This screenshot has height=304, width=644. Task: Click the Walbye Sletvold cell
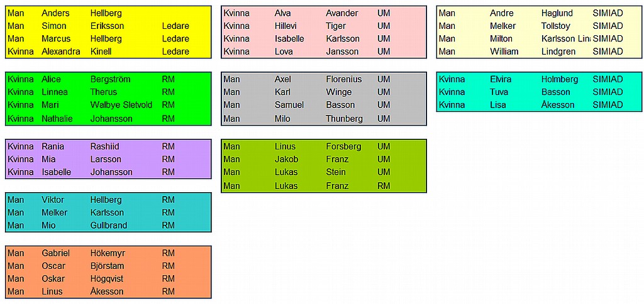(121, 105)
